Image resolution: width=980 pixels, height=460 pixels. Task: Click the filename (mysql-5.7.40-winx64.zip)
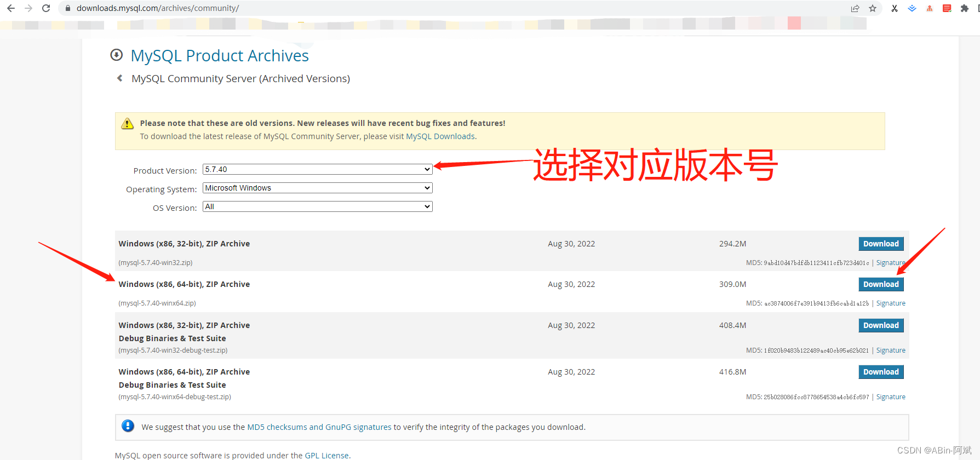(157, 303)
